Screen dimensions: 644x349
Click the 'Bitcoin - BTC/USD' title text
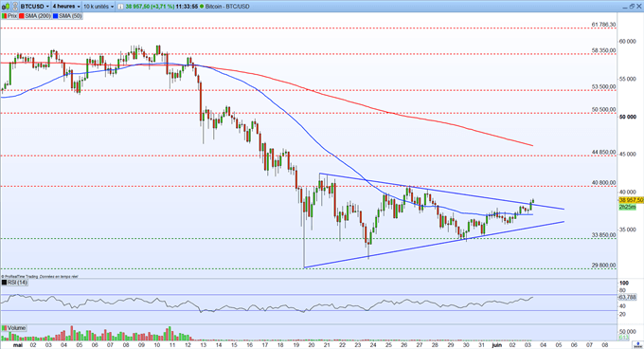(227, 7)
